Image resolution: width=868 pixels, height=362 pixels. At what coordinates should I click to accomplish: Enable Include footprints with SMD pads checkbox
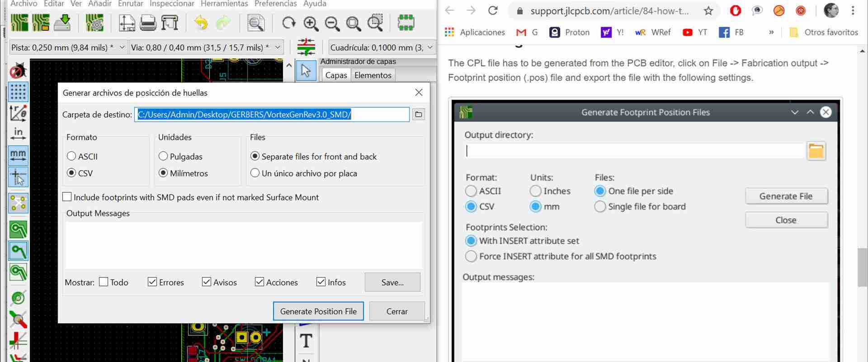click(67, 197)
